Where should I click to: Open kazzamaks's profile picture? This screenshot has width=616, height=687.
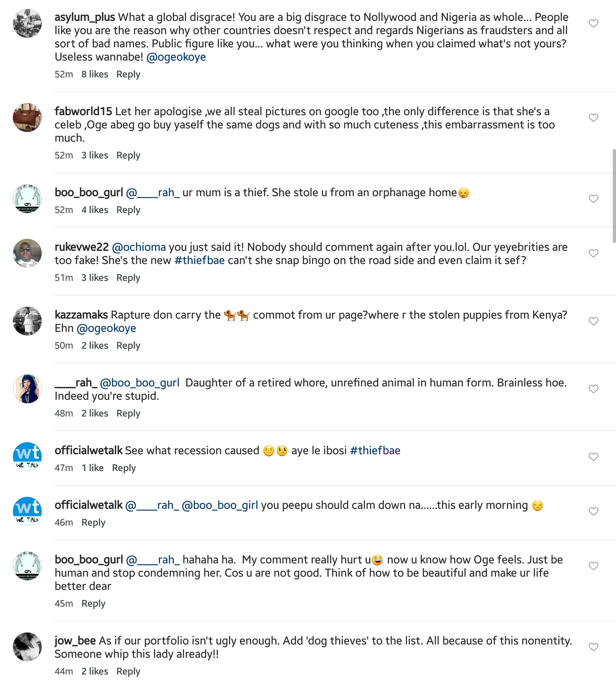point(27,321)
